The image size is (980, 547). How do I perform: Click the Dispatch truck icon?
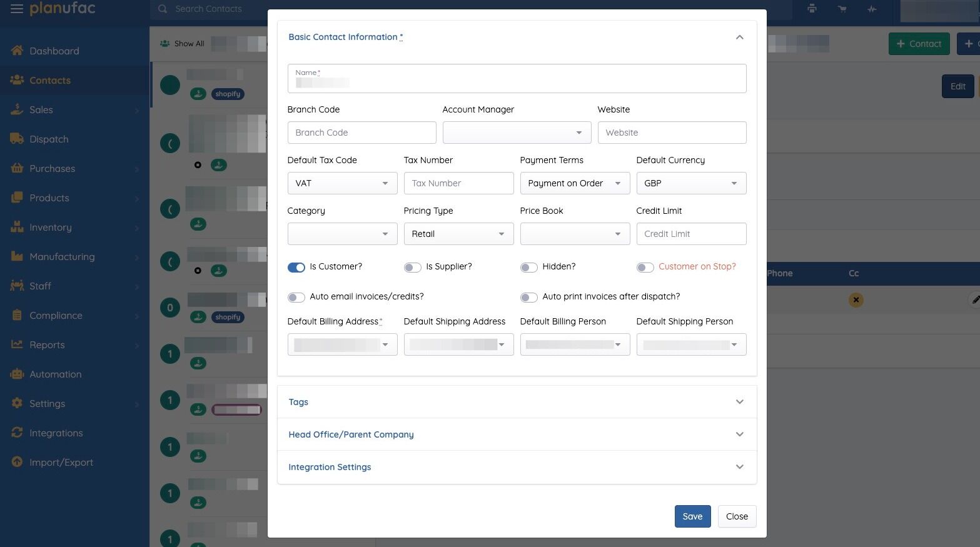[x=17, y=139]
